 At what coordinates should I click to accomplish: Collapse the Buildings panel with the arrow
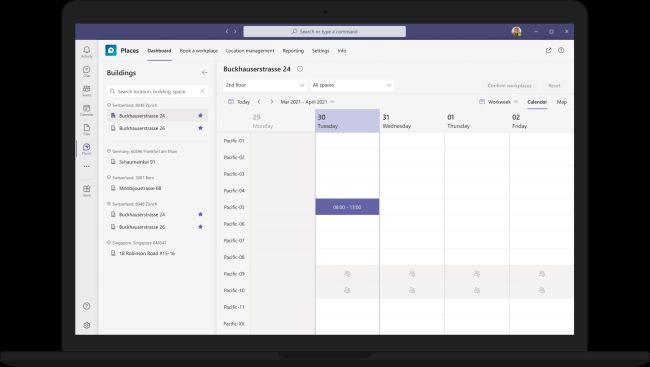click(204, 73)
